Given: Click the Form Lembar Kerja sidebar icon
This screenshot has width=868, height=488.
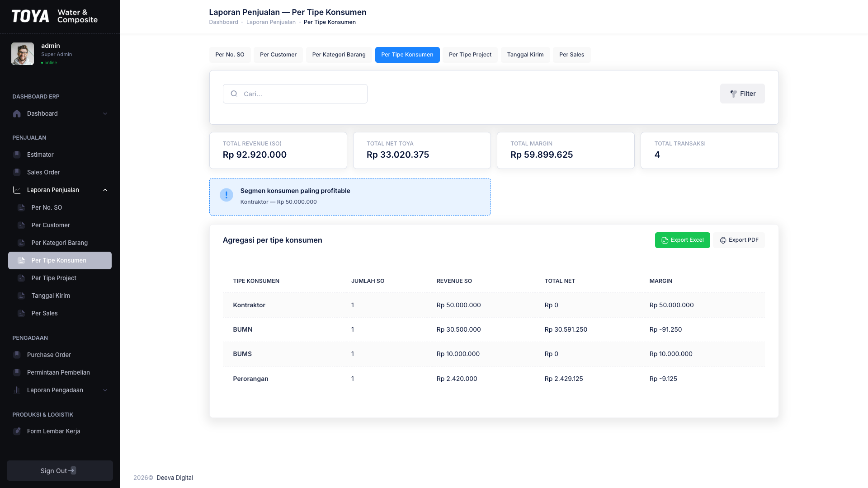Looking at the screenshot, I should tap(17, 431).
